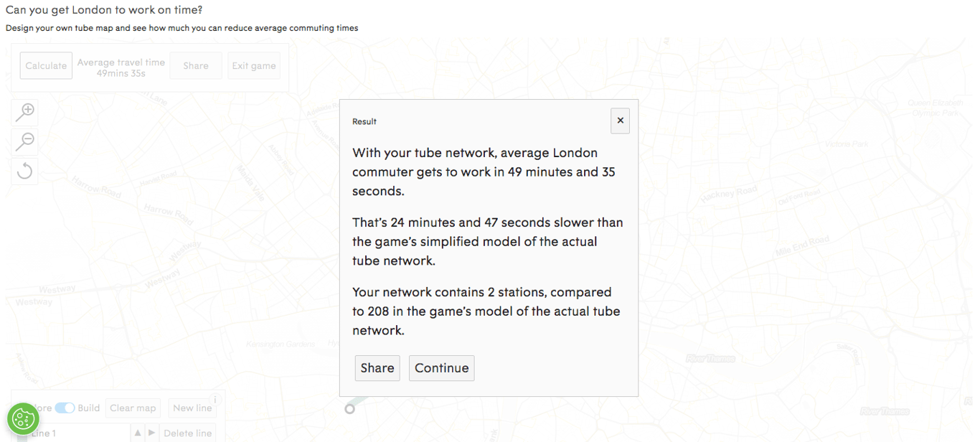The height and width of the screenshot is (442, 980).
Task: Close the Result dialog with X
Action: coord(620,121)
